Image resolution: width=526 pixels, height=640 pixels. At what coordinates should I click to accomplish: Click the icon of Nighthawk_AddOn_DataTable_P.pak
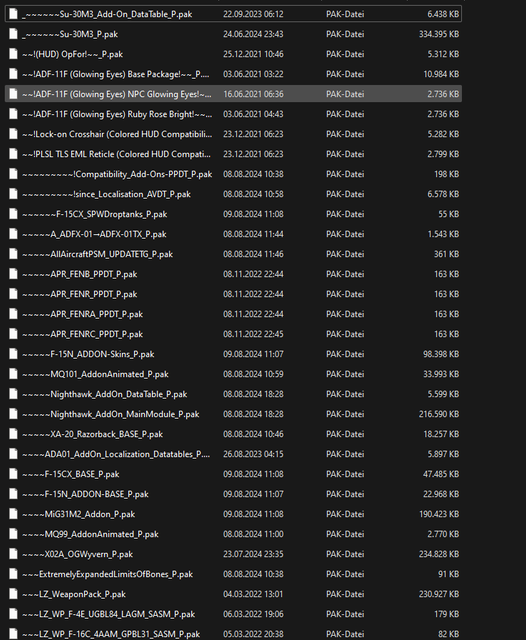13,394
